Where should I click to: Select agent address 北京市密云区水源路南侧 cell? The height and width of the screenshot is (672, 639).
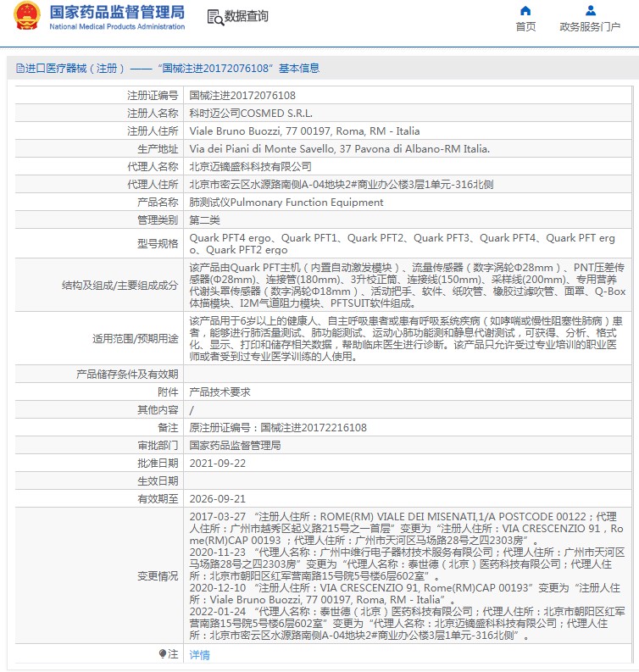click(x=342, y=184)
